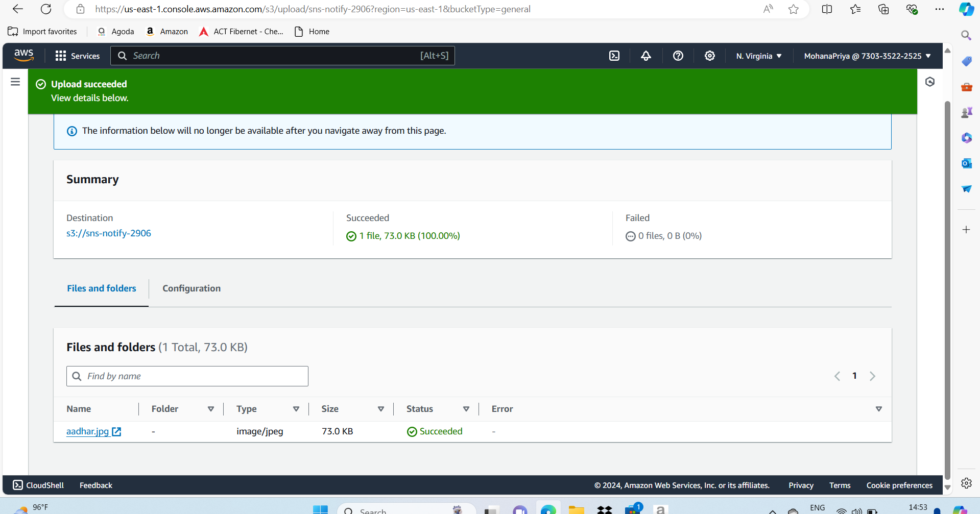Select page number 1 in pagination
The width and height of the screenshot is (980, 514).
click(854, 376)
